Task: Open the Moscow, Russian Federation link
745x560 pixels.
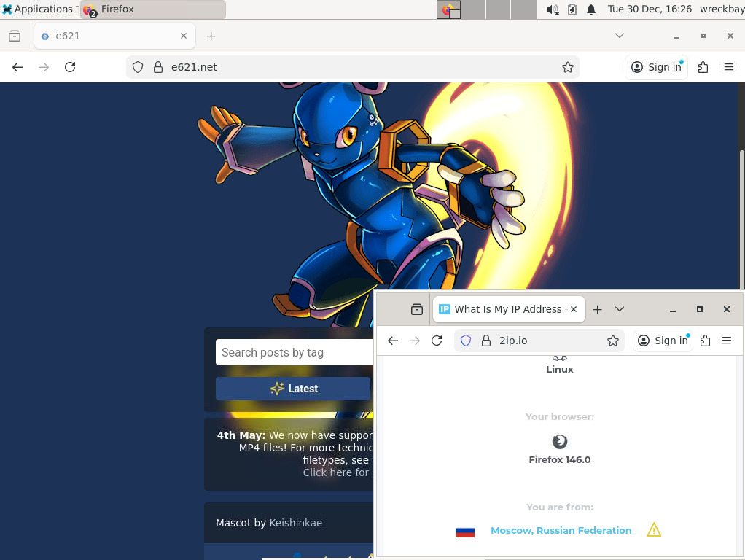Action: pos(561,530)
